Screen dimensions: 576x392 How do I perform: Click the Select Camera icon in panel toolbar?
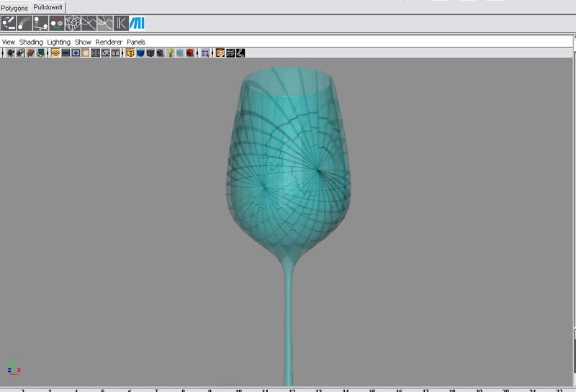pos(11,53)
